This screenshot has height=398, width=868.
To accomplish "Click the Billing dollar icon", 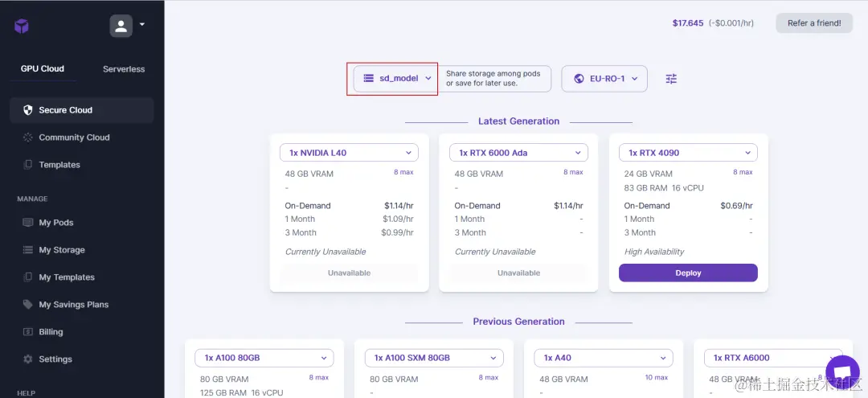I will 27,331.
